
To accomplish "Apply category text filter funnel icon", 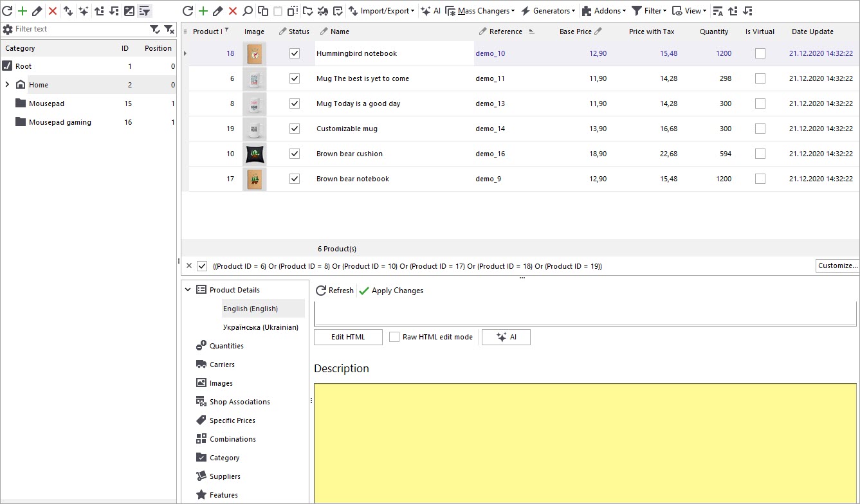I will (155, 29).
